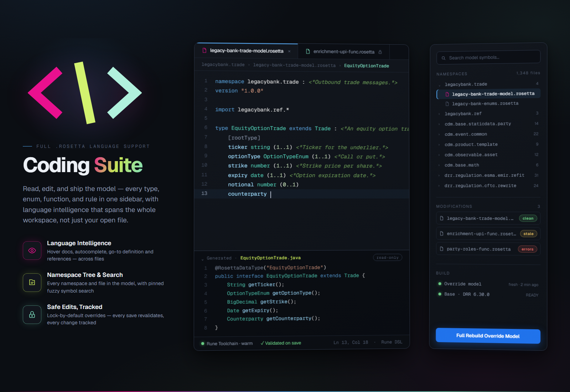Focus the Search model symbols field
Viewport: 570px width, 392px height.
(488, 57)
